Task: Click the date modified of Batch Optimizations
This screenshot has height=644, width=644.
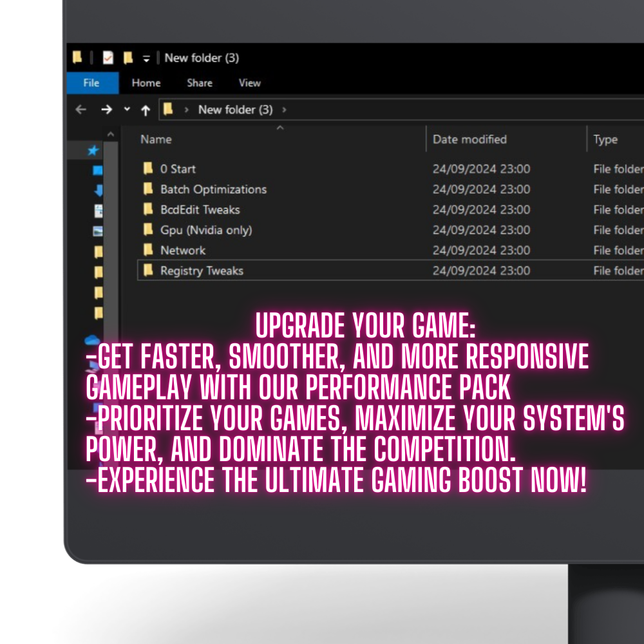Action: 481,189
